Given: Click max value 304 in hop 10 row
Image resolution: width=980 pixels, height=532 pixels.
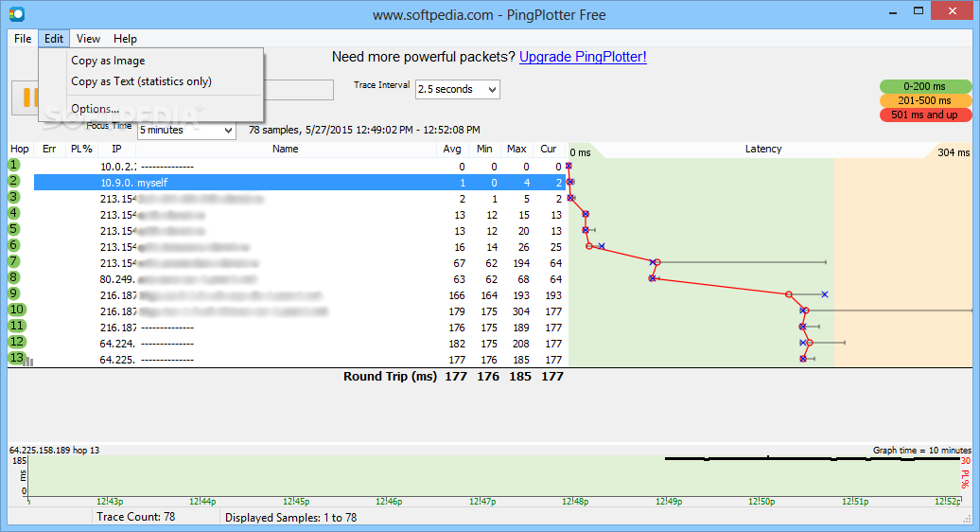Looking at the screenshot, I should (x=521, y=311).
